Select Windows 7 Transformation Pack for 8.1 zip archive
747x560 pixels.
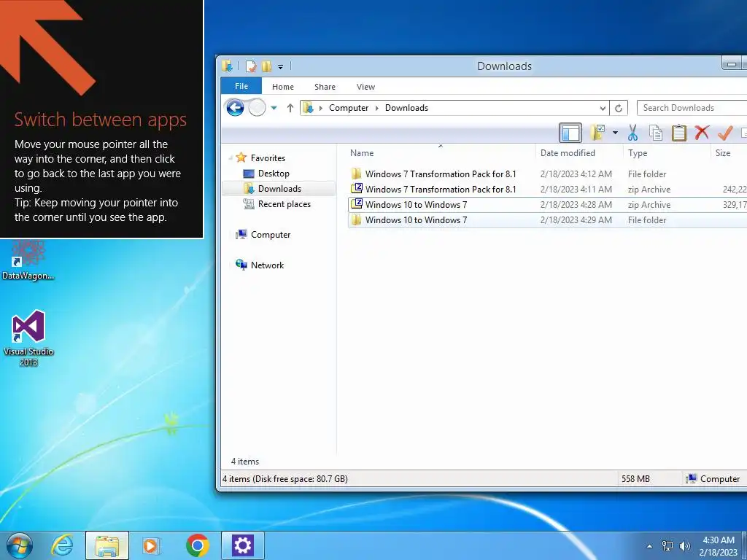tap(547, 189)
